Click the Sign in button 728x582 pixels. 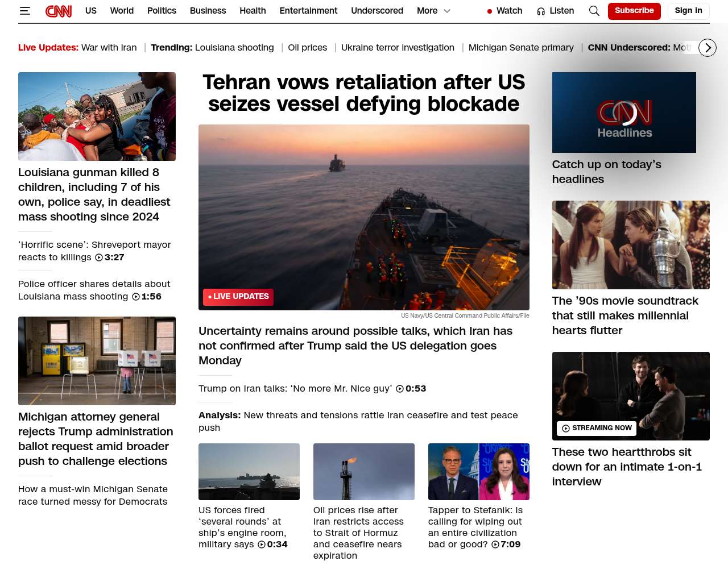pos(688,11)
